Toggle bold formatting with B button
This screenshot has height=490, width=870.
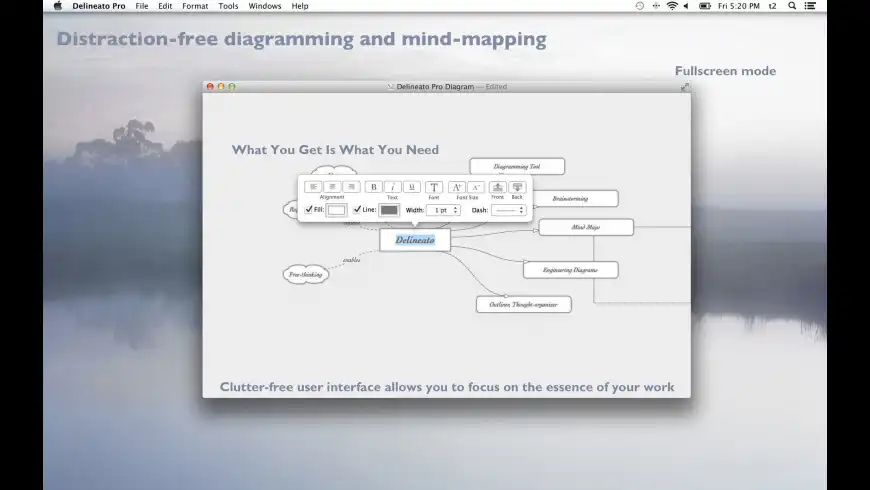point(373,187)
